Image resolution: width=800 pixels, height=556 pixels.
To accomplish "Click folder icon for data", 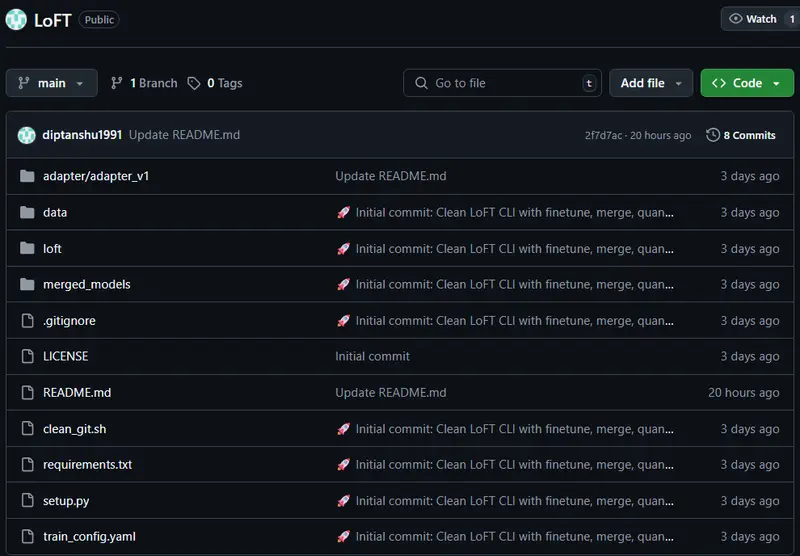I will (27, 212).
